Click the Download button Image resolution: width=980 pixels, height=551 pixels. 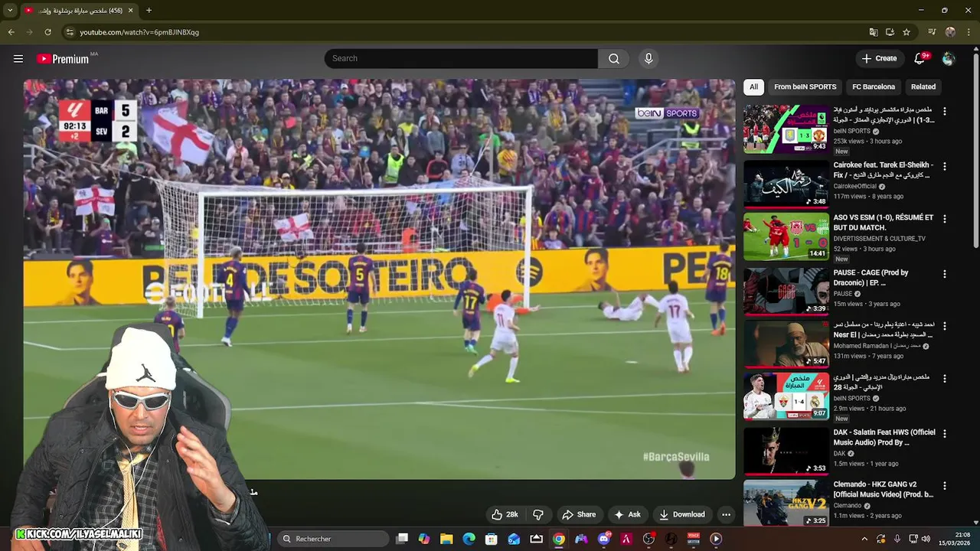(681, 514)
